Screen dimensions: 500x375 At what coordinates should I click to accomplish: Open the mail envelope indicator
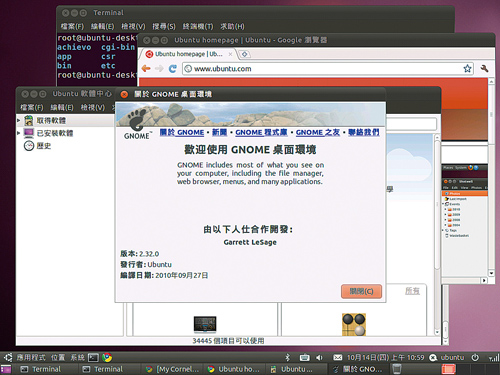tap(337, 358)
